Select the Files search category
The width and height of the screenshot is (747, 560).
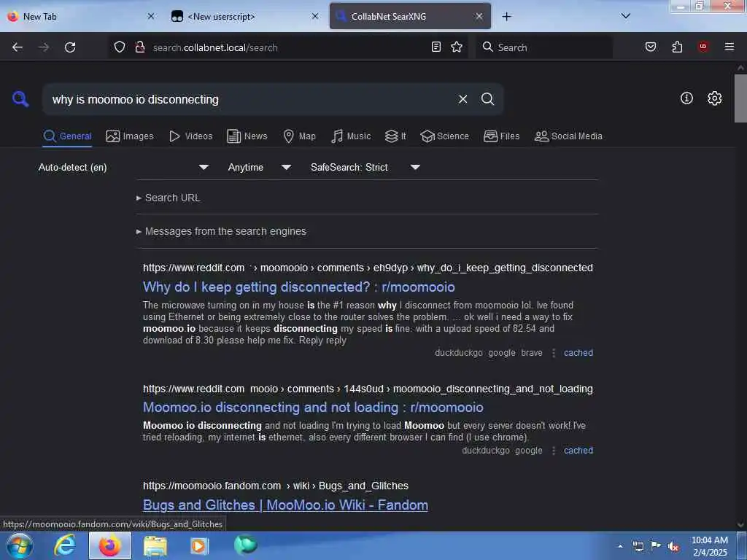coord(502,136)
